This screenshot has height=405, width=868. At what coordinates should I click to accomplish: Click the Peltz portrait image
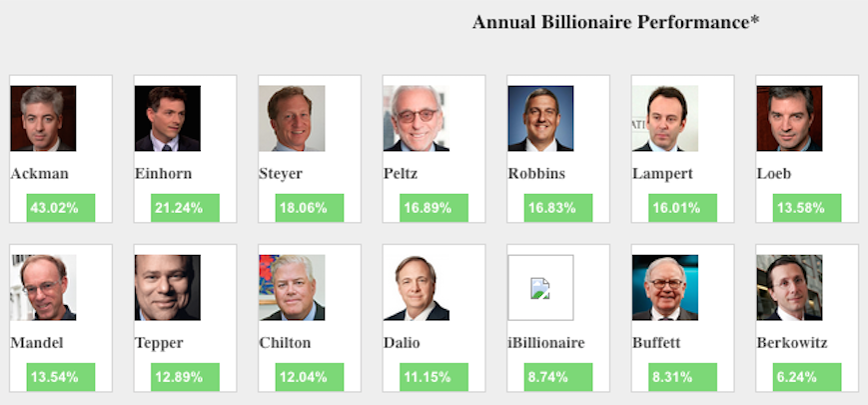416,118
